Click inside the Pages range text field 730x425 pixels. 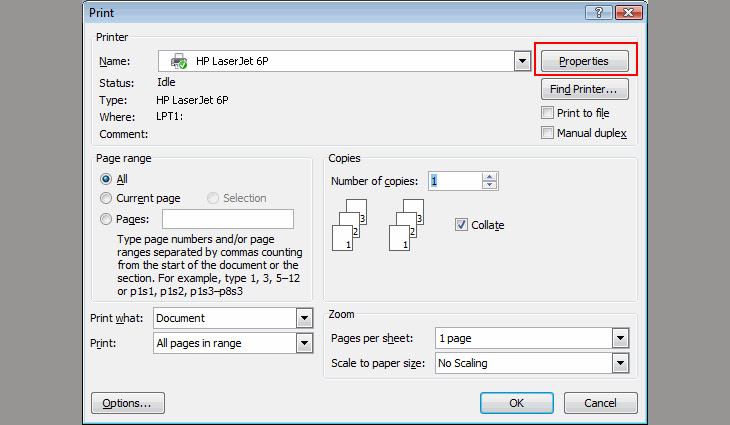pyautogui.click(x=227, y=219)
